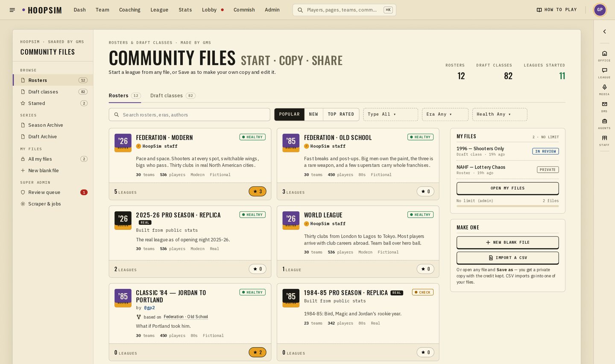Open the Dash menu item
Image resolution: width=615 pixels, height=364 pixels.
click(79, 10)
